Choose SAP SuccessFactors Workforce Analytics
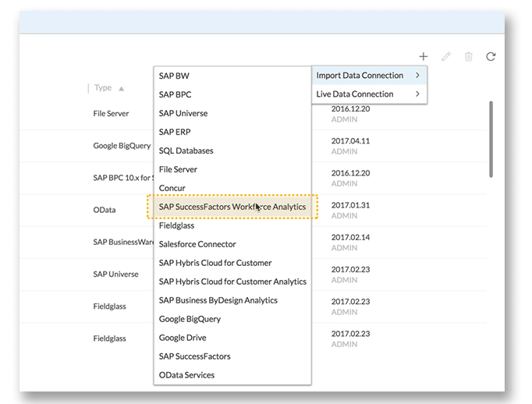 pos(232,207)
